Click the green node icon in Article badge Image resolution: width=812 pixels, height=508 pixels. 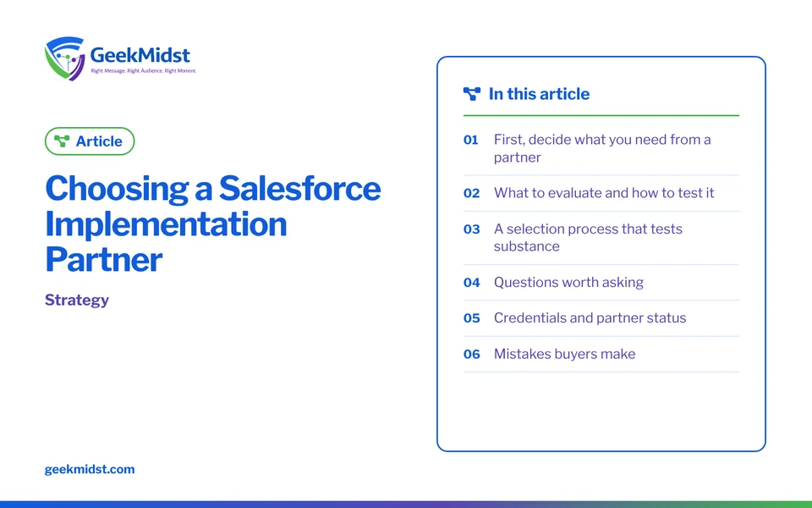click(x=62, y=141)
